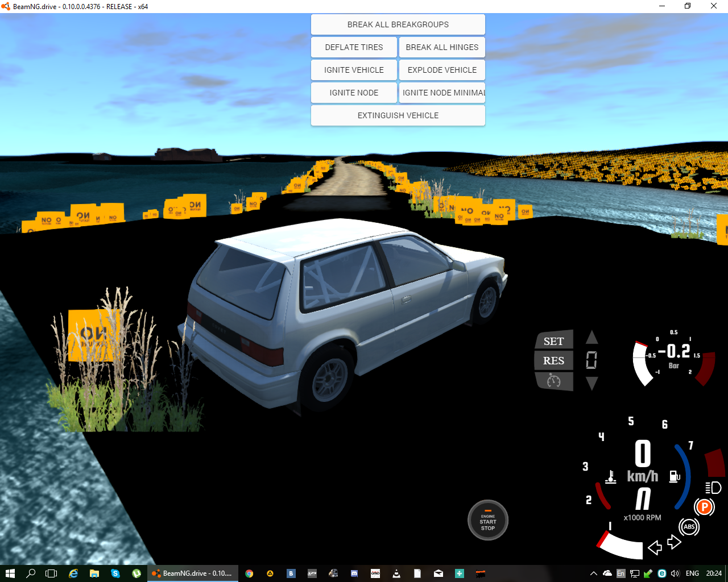Switch the ENG input language indicator
The width and height of the screenshot is (728, 582).
point(692,573)
